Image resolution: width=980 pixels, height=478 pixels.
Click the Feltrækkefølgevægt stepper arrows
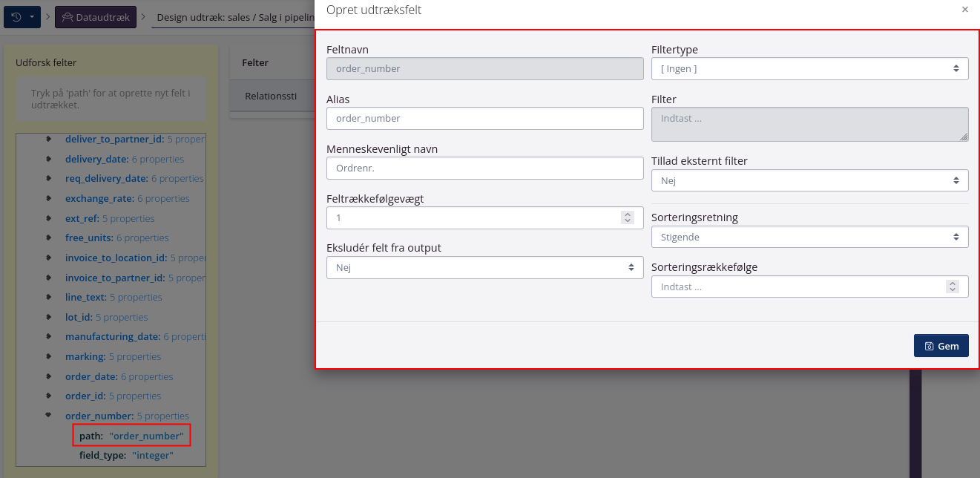click(628, 217)
